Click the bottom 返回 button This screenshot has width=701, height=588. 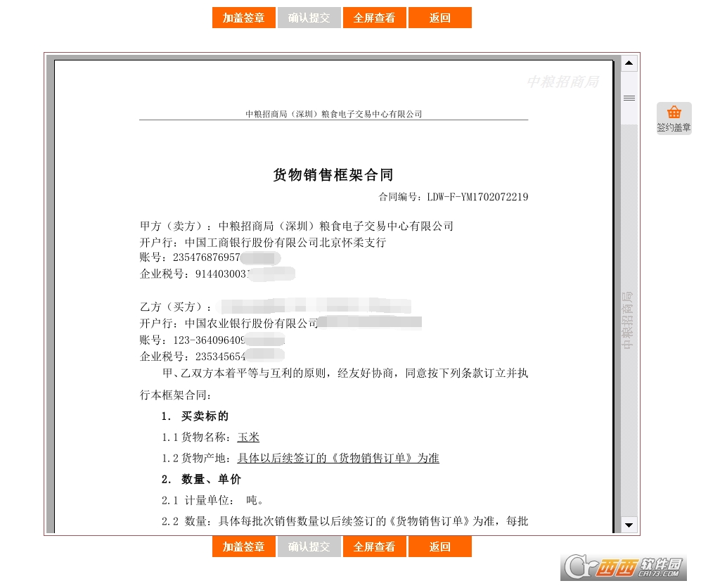pyautogui.click(x=440, y=547)
